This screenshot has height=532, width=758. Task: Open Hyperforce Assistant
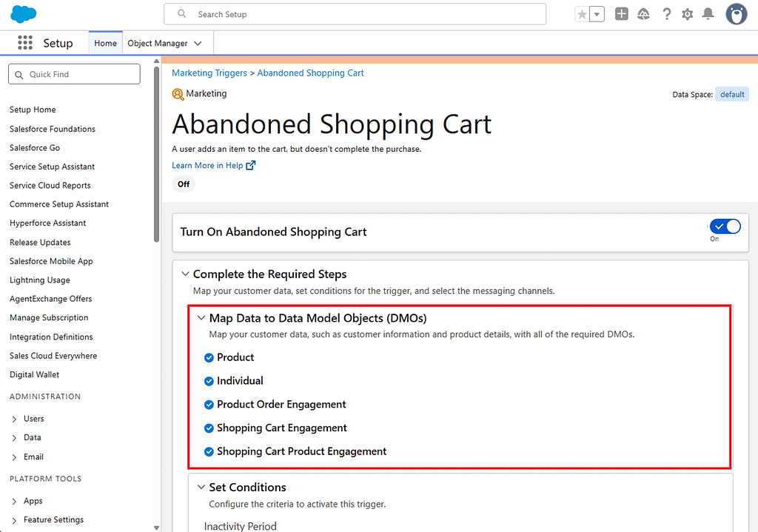click(48, 223)
